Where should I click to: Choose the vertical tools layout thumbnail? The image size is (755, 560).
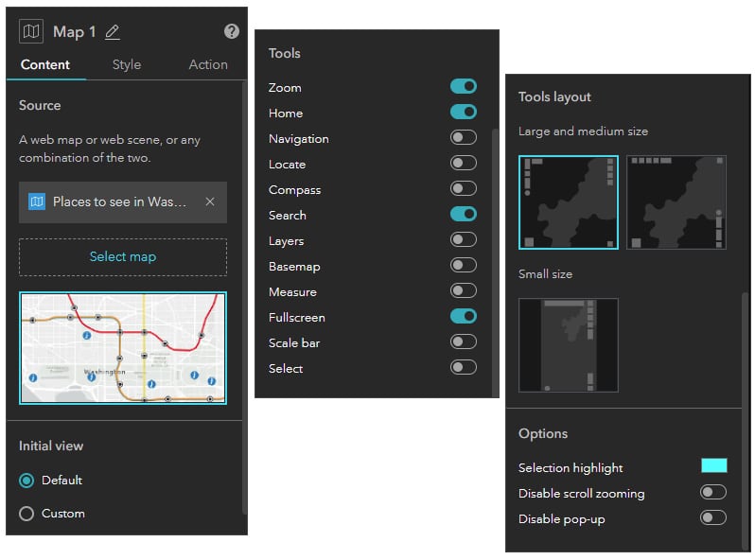tap(569, 202)
